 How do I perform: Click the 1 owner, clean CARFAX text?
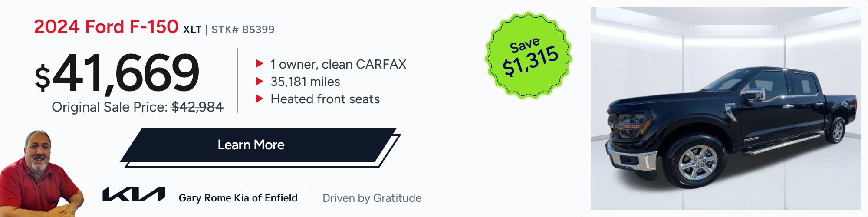338,64
